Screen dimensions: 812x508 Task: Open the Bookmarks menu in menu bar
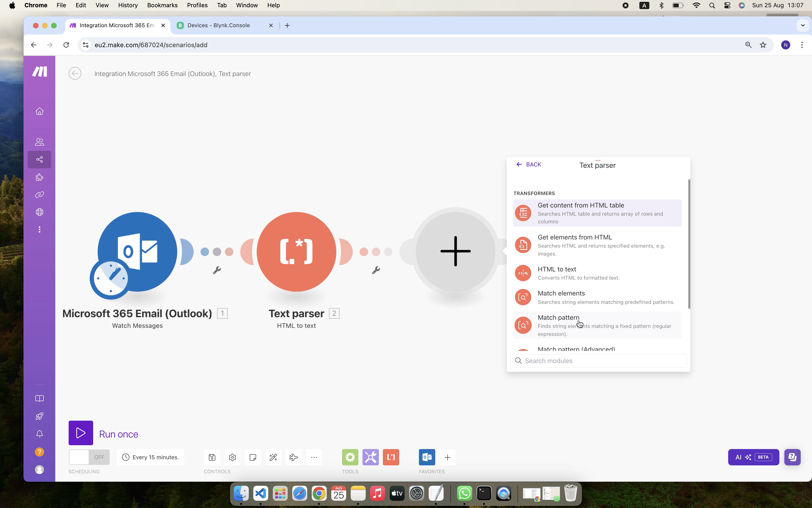[x=162, y=5]
